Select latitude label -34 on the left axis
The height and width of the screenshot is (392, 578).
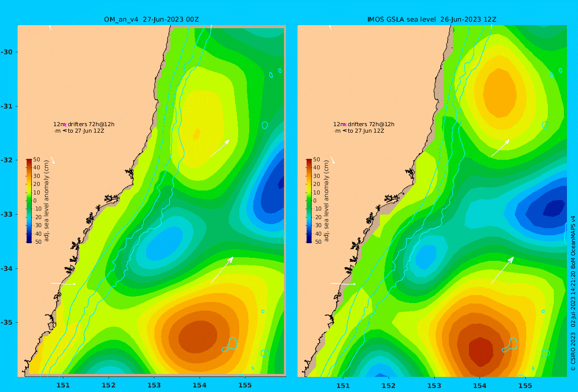tap(7, 268)
